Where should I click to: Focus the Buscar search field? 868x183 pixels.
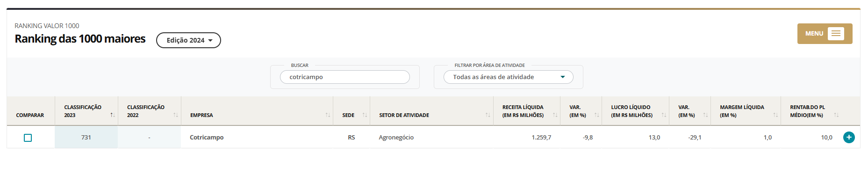(344, 77)
